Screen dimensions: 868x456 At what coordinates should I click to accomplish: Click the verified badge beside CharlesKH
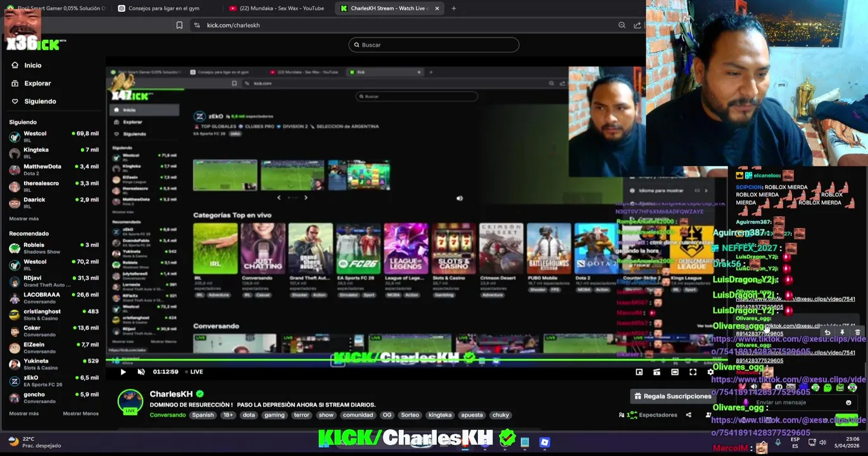[x=199, y=394]
